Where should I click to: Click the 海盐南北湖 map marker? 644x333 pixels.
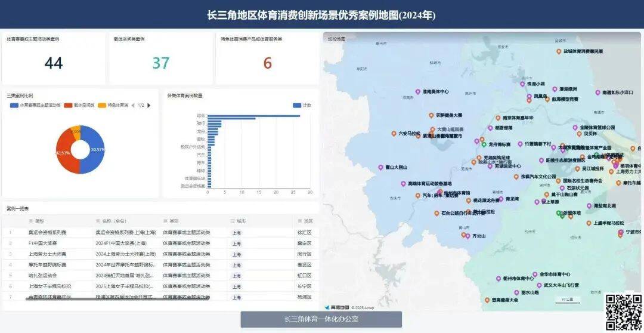589,205
